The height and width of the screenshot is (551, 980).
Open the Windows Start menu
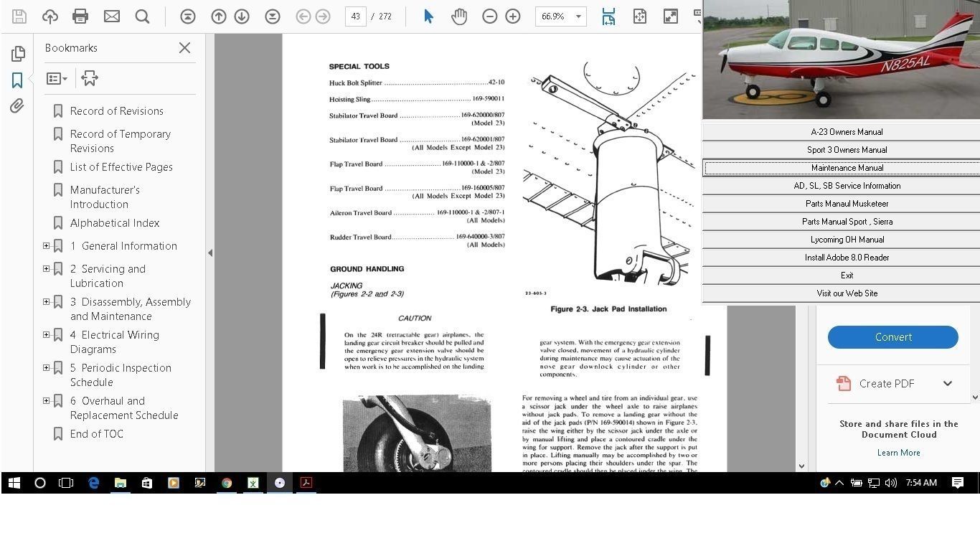point(14,483)
